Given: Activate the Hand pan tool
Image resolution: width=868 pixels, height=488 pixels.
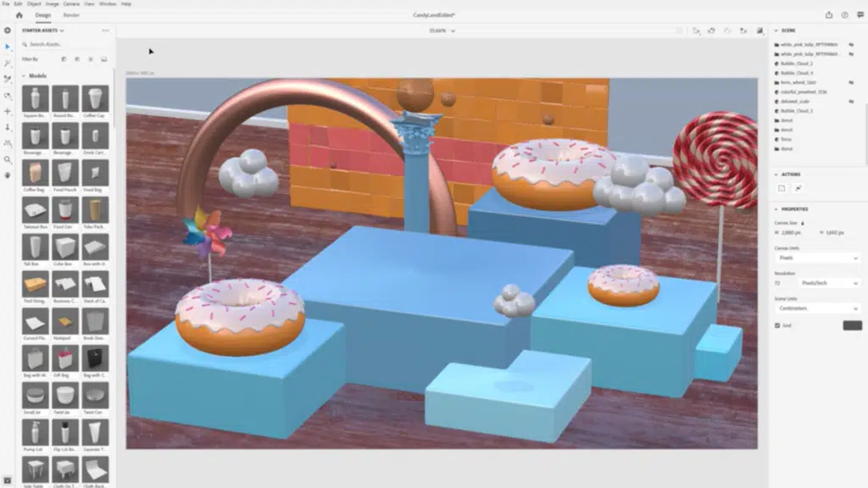Looking at the screenshot, I should [x=8, y=175].
